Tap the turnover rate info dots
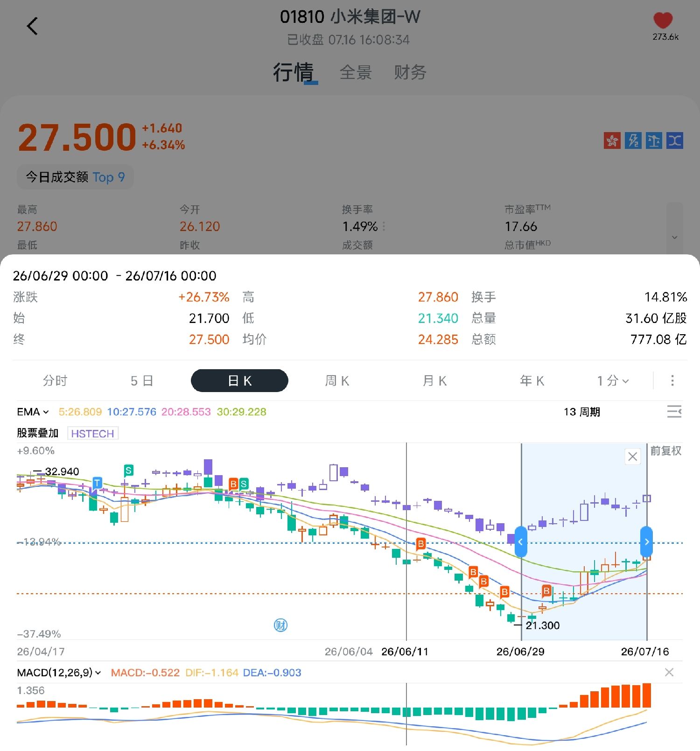 tap(384, 226)
